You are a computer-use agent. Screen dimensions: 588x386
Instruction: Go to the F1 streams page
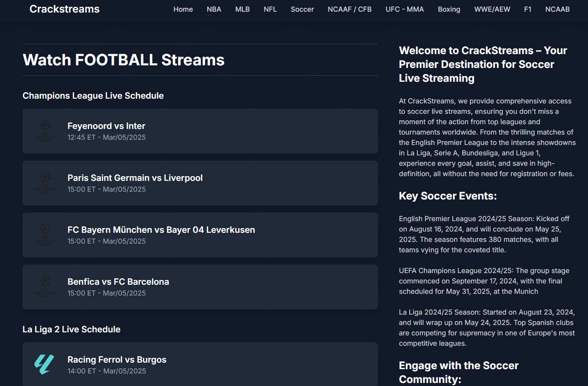(528, 9)
